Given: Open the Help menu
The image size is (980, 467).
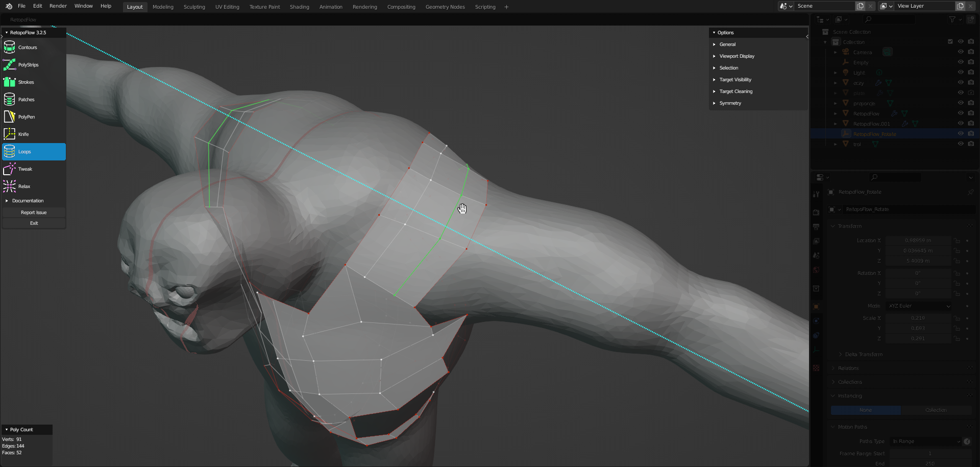Looking at the screenshot, I should point(106,6).
